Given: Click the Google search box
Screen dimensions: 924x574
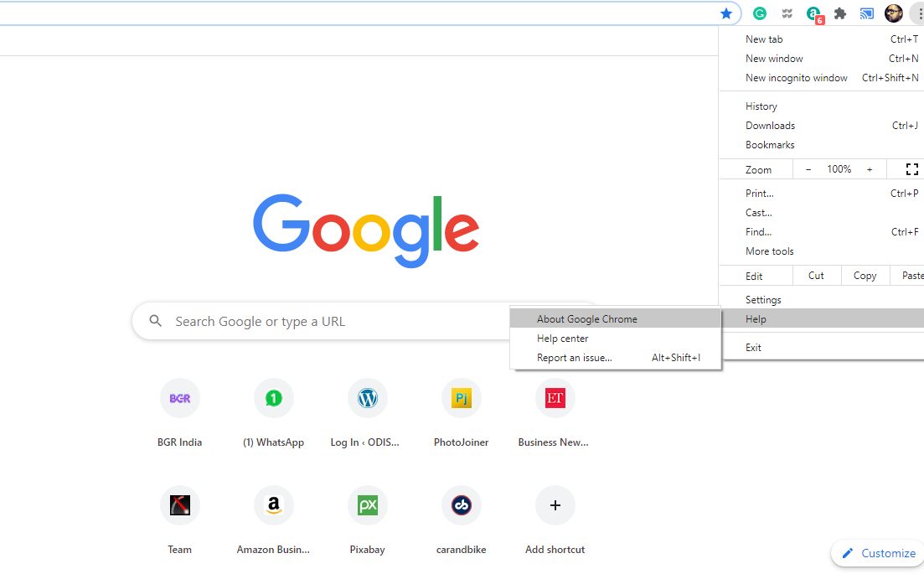Looking at the screenshot, I should click(335, 322).
